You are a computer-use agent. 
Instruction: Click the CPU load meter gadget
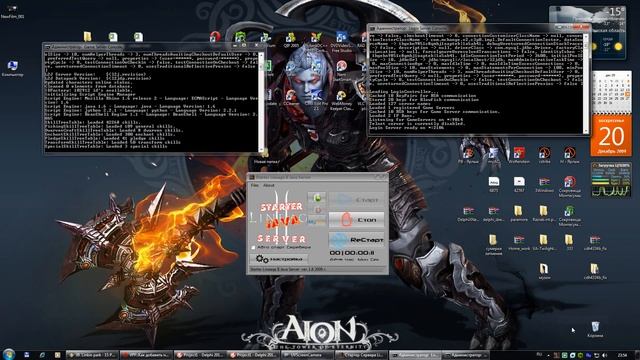tap(611, 180)
